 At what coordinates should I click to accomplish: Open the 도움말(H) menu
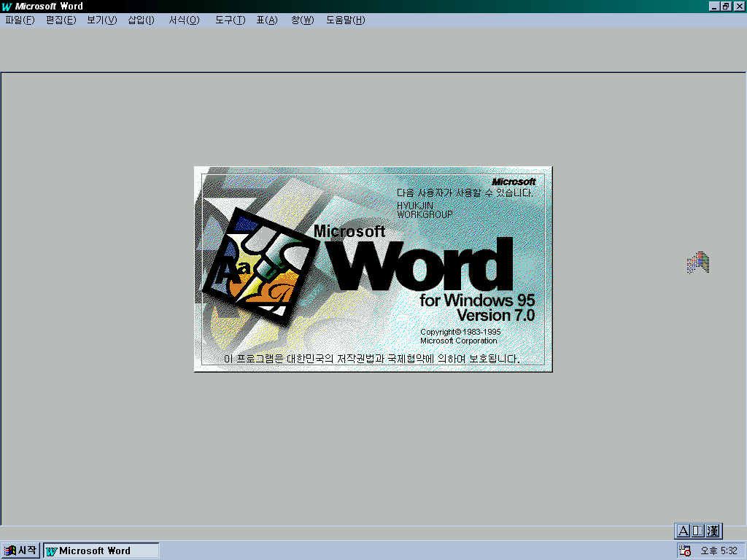point(346,20)
